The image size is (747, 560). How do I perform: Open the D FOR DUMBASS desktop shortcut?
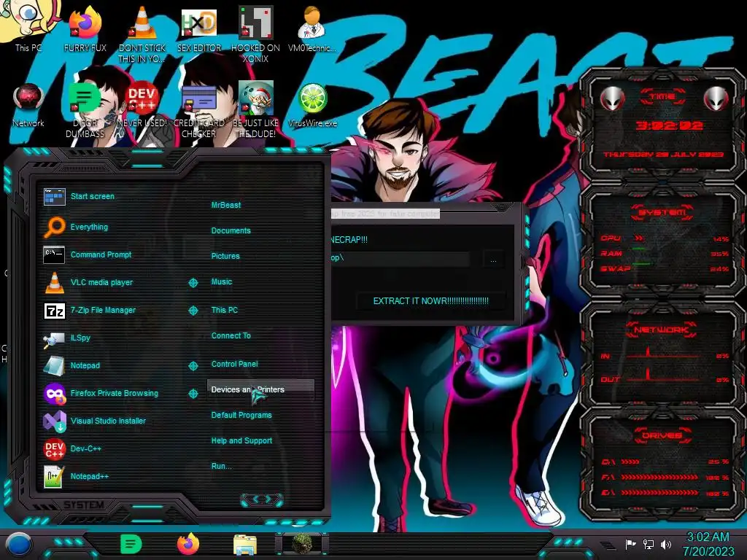[85, 109]
